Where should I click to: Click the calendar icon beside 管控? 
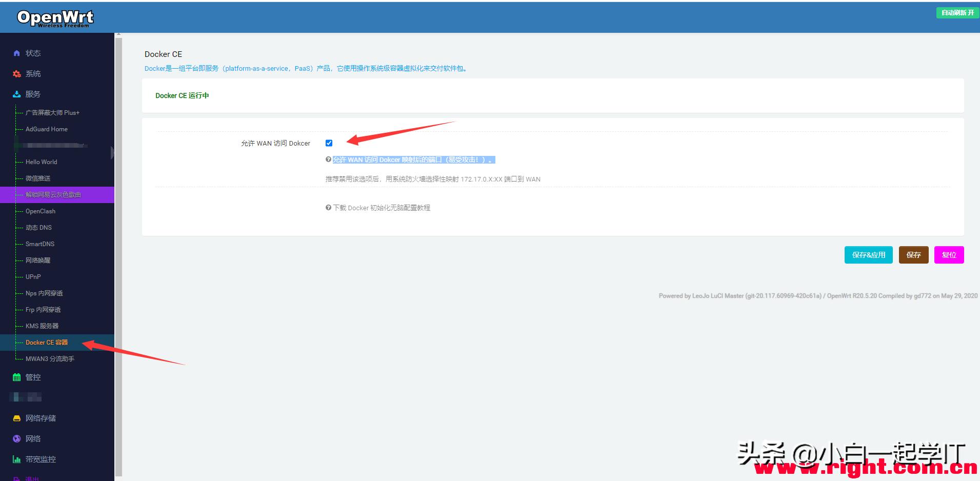pos(17,377)
